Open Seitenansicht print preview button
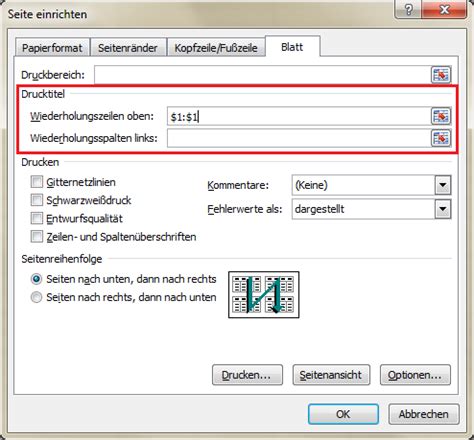Viewport: 474px width, 440px height. [331, 375]
